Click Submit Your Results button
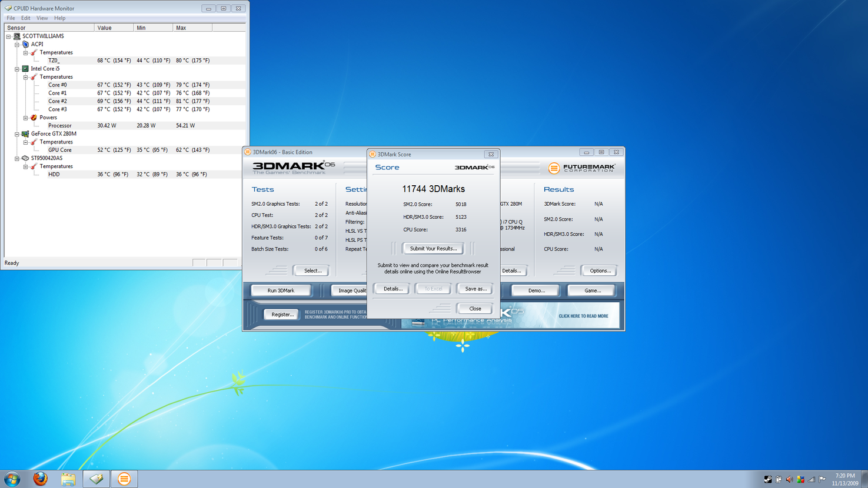 (x=433, y=249)
